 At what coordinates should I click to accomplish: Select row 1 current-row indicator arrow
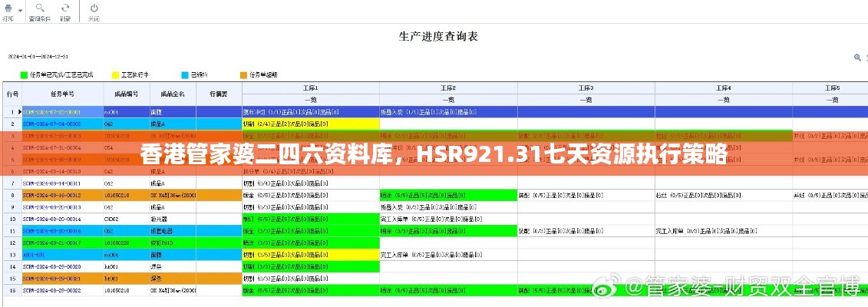pyautogui.click(x=20, y=111)
